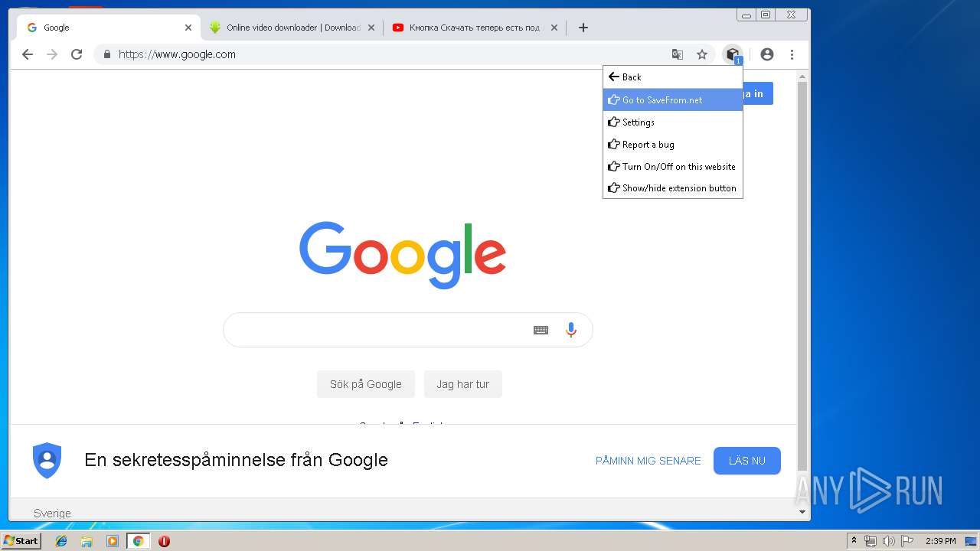
Task: Click the taskbar clock 2:39 PM
Action: (x=941, y=541)
